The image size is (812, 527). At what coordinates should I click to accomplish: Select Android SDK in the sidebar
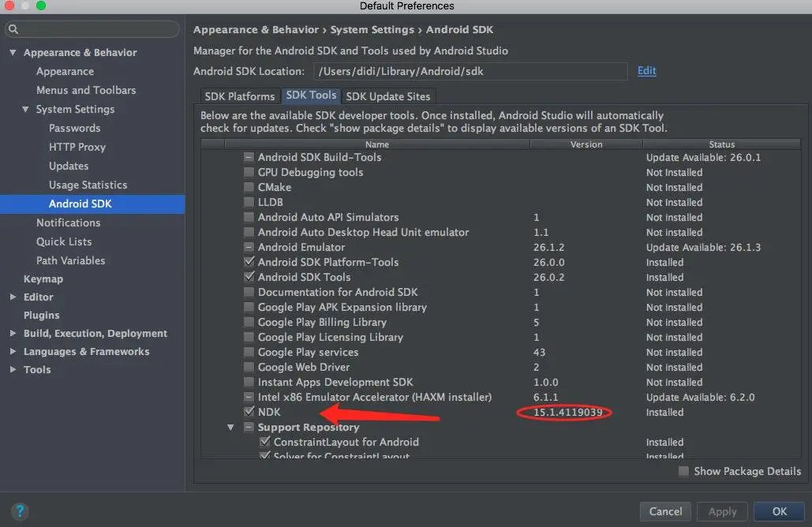[92, 204]
